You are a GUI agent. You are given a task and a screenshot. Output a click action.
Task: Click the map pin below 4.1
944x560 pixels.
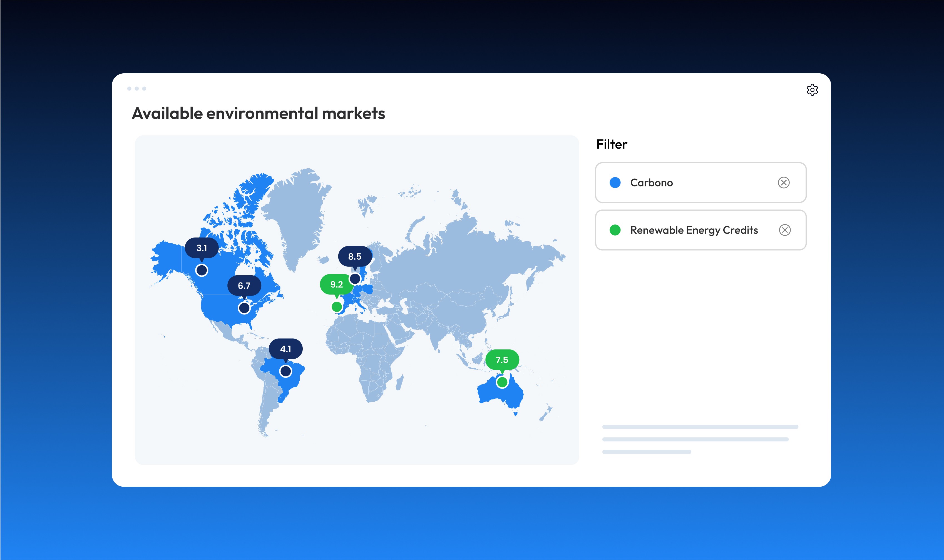pos(285,371)
